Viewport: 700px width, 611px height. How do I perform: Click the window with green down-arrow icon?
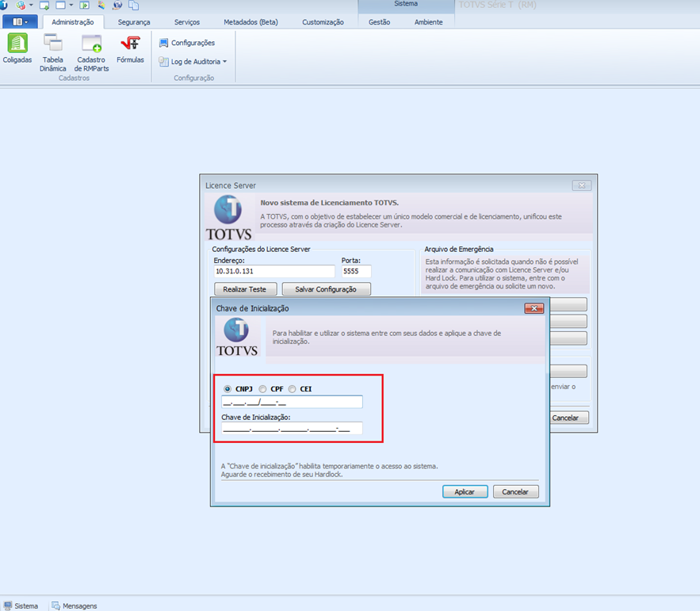pyautogui.click(x=44, y=6)
